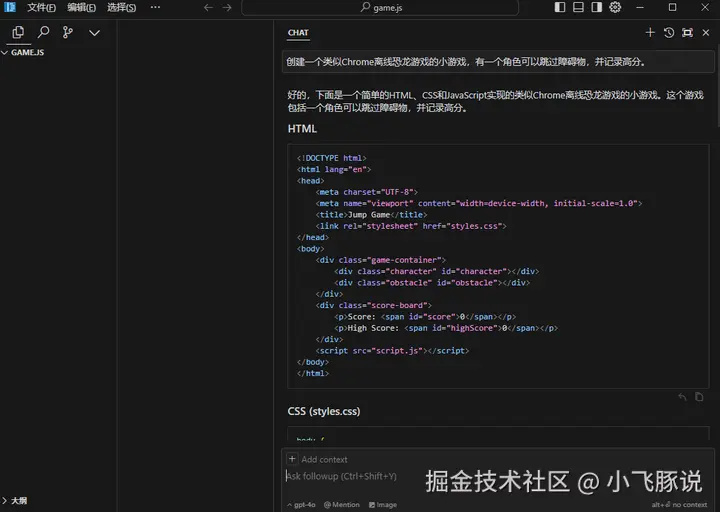This screenshot has width=720, height=512.
Task: Toggle the primary sidebar layout icon
Action: (x=560, y=7)
